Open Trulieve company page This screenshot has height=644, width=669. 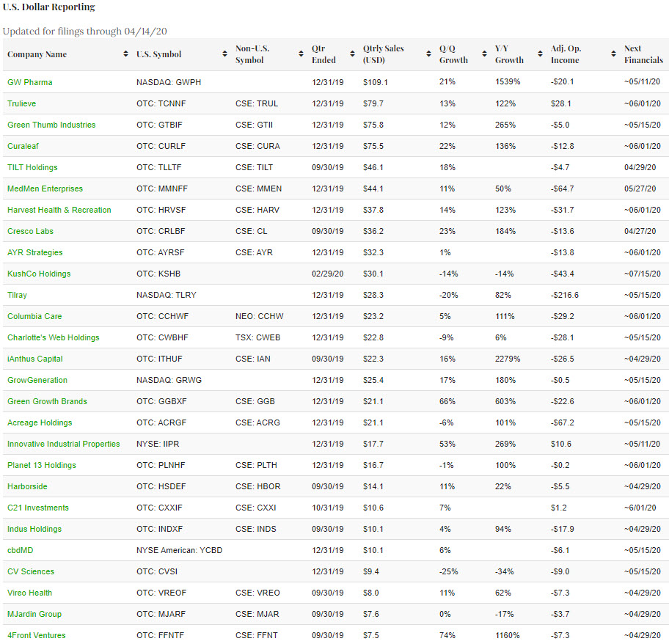(21, 103)
